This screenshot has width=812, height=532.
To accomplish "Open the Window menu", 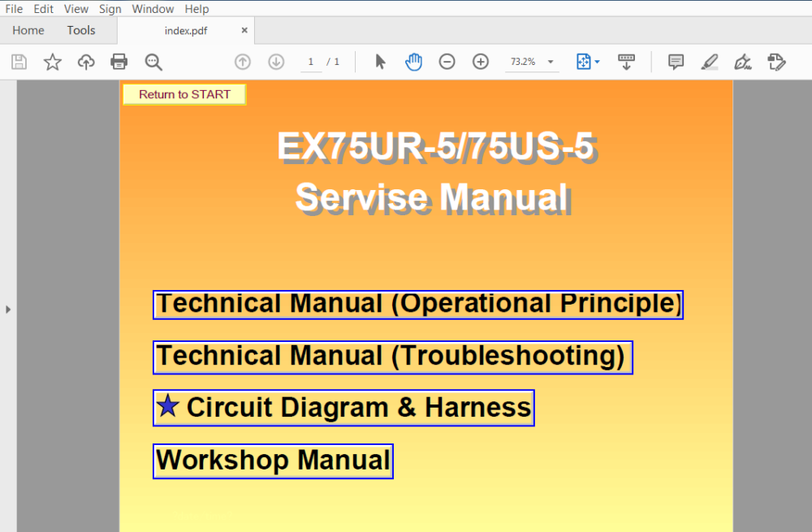I will pos(153,9).
